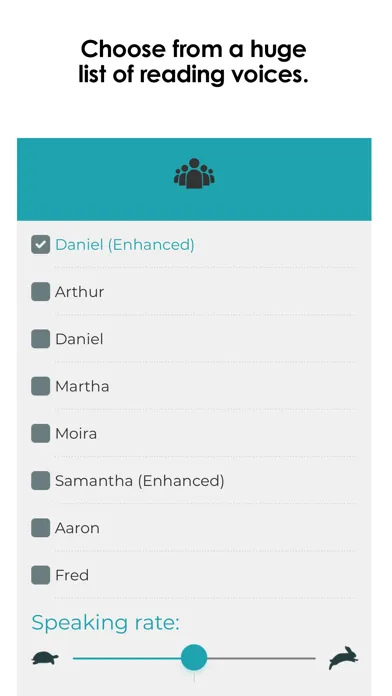The width and height of the screenshot is (392, 696).
Task: Uncheck the Daniel (Enhanced) checkbox
Action: pyautogui.click(x=40, y=245)
